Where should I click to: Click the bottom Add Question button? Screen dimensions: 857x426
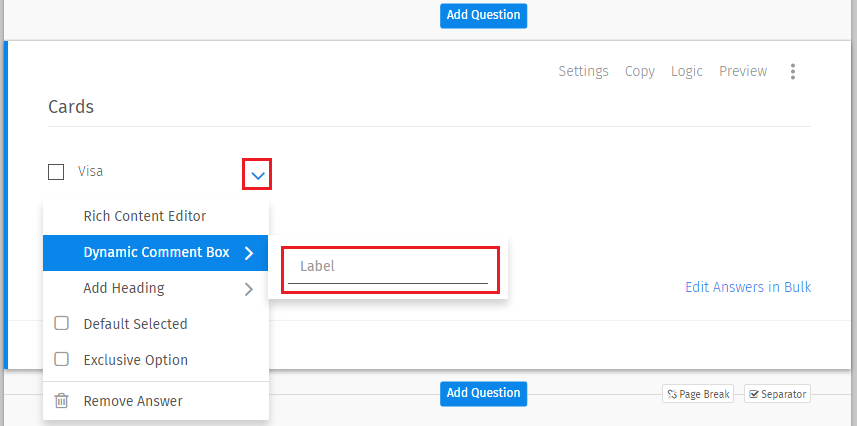[x=483, y=393]
